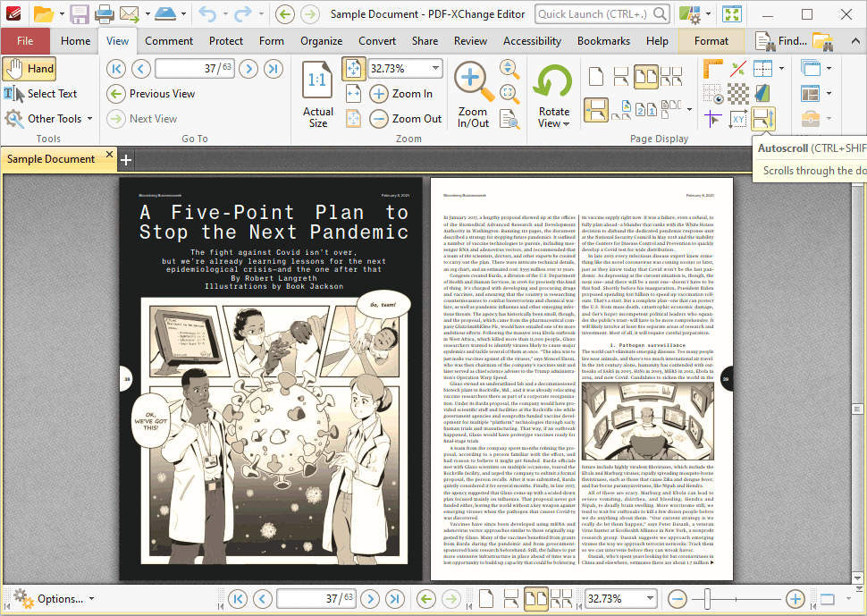Switch to the Comment tab
This screenshot has height=616, width=867.
(169, 41)
